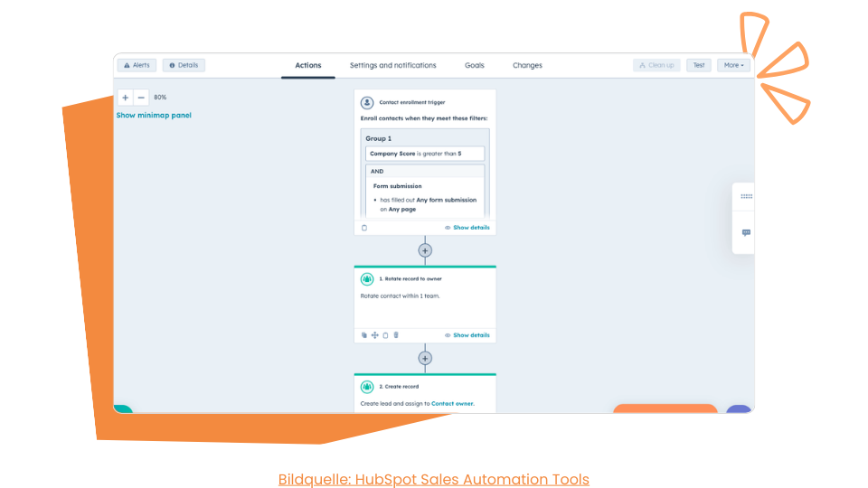Click the '1. Rotate record to owner' title
Viewport: 868px width, 488px height.
[x=410, y=279]
